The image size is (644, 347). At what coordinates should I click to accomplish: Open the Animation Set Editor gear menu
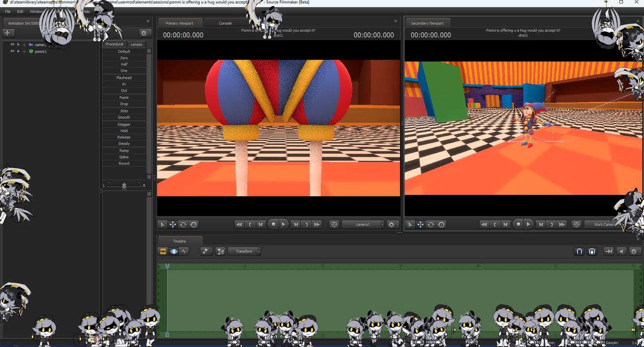click(x=145, y=33)
